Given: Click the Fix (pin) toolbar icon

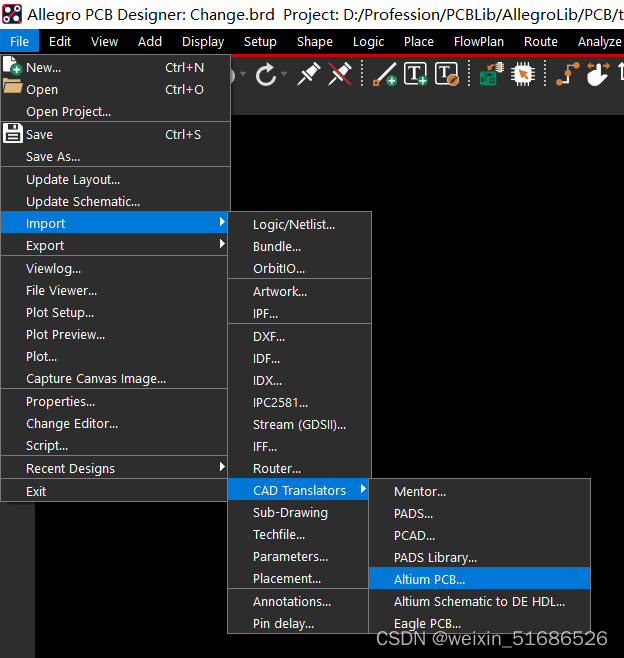Looking at the screenshot, I should [309, 75].
